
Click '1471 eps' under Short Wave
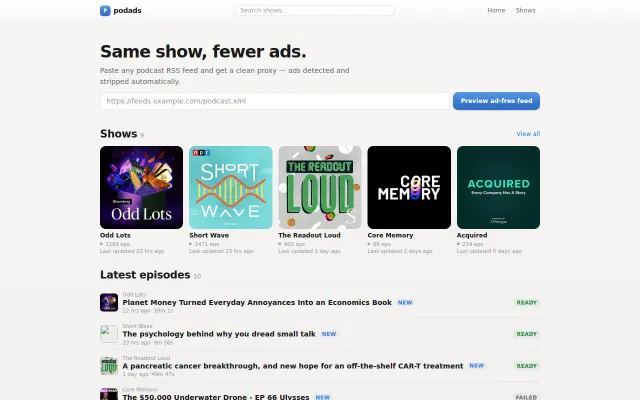tap(207, 244)
